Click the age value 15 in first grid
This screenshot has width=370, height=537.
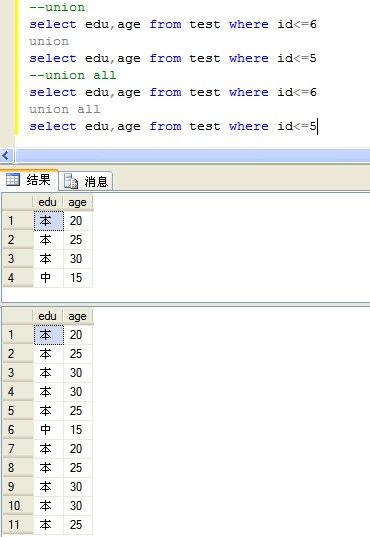coord(78,277)
